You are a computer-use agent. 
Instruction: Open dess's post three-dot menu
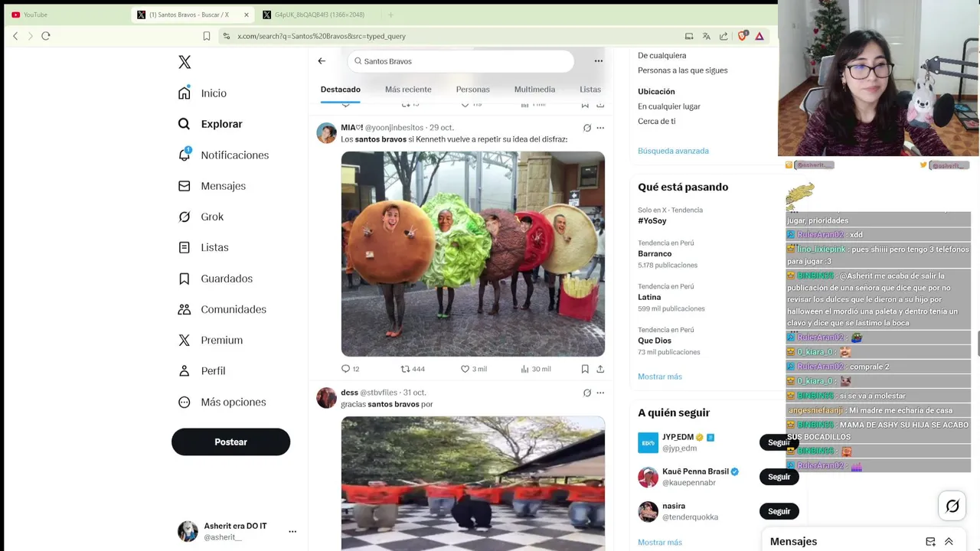(x=600, y=393)
